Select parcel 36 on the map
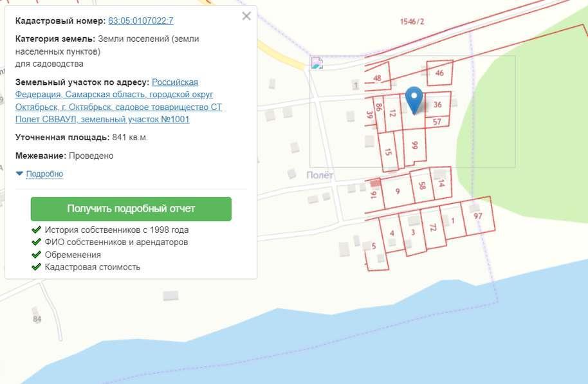 click(x=437, y=105)
